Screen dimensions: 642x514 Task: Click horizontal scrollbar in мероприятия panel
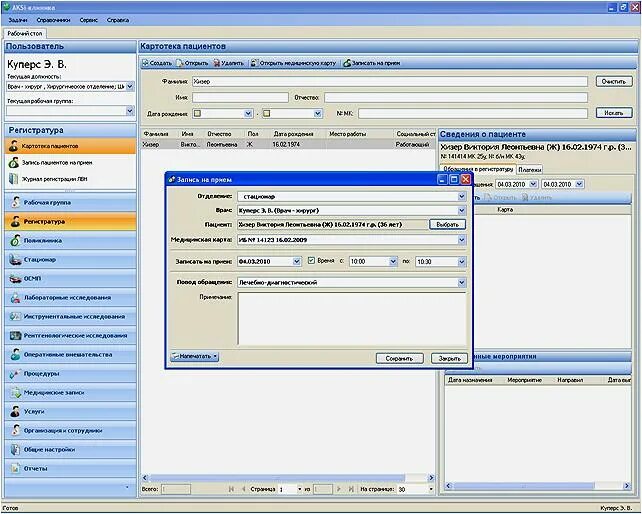(x=524, y=486)
